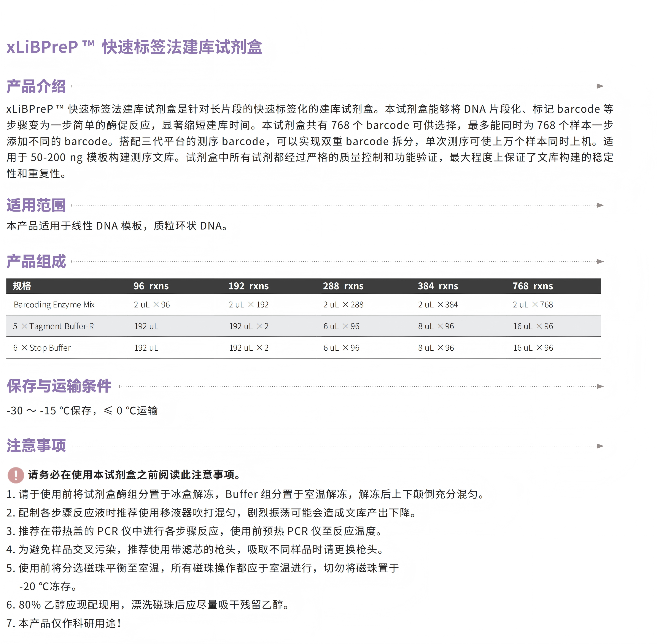Click the 768 rxns column header

[532, 286]
